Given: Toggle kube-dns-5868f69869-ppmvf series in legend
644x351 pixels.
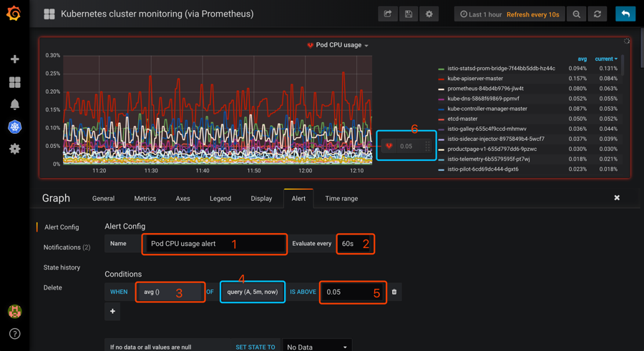Looking at the screenshot, I should click(484, 99).
